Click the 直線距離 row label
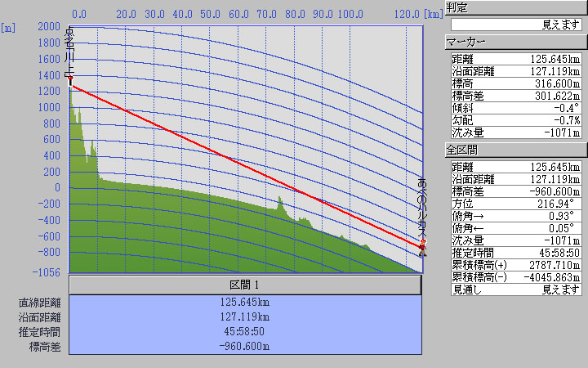 tap(40, 303)
